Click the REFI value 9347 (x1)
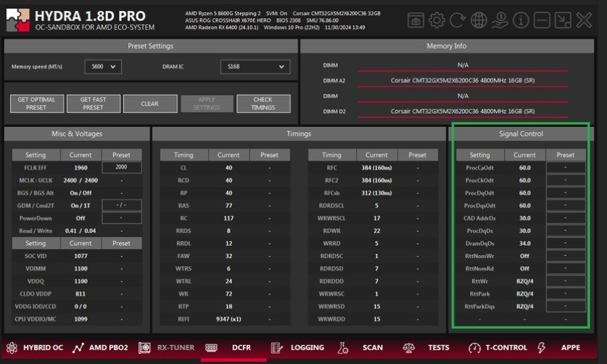The width and height of the screenshot is (607, 364). coord(228,319)
